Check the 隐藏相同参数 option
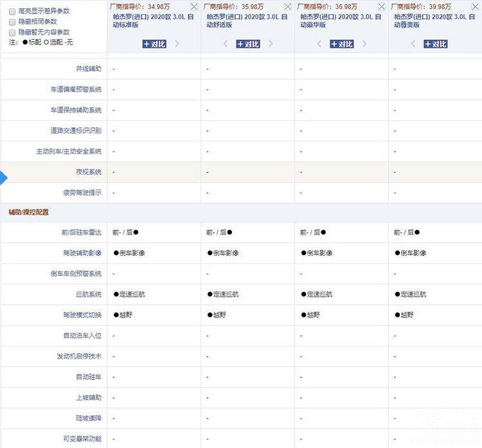 [12, 22]
